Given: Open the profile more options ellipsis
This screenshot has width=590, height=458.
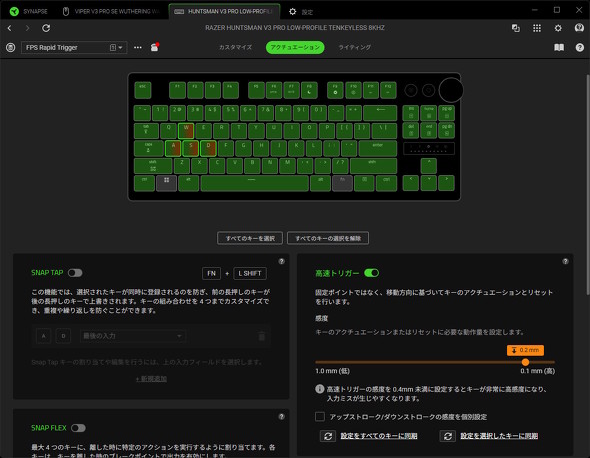Looking at the screenshot, I should 138,47.
